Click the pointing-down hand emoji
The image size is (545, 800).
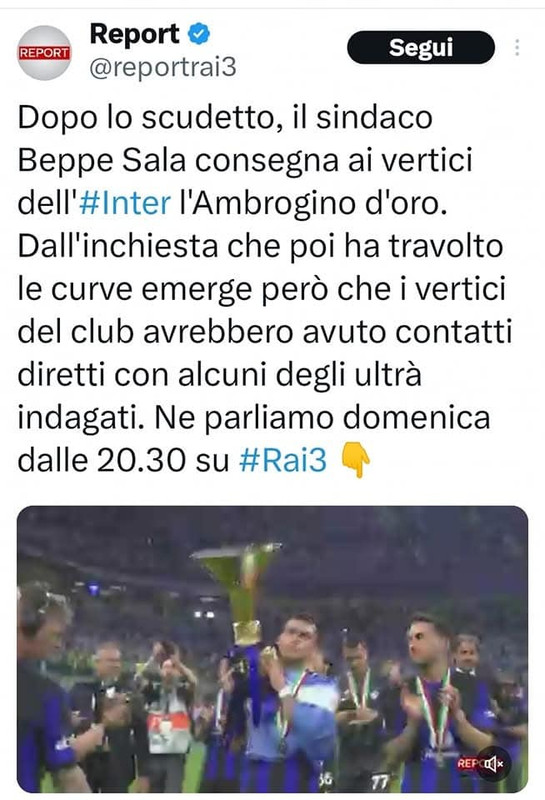[x=355, y=460]
